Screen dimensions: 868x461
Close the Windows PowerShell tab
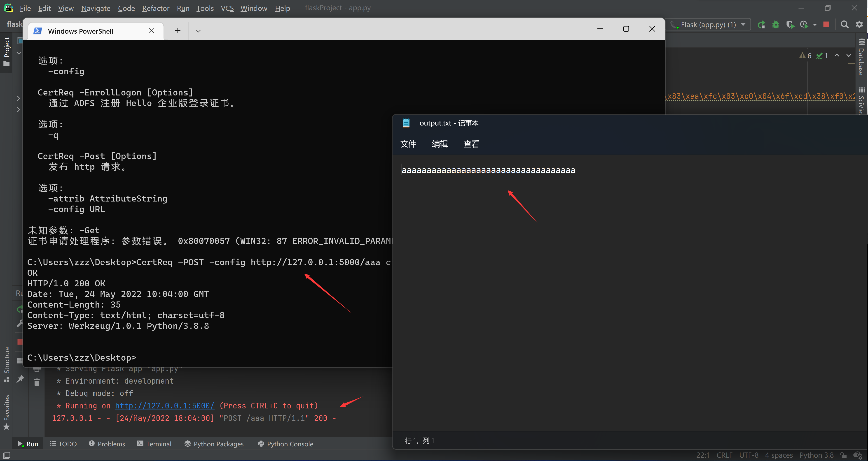click(x=152, y=31)
